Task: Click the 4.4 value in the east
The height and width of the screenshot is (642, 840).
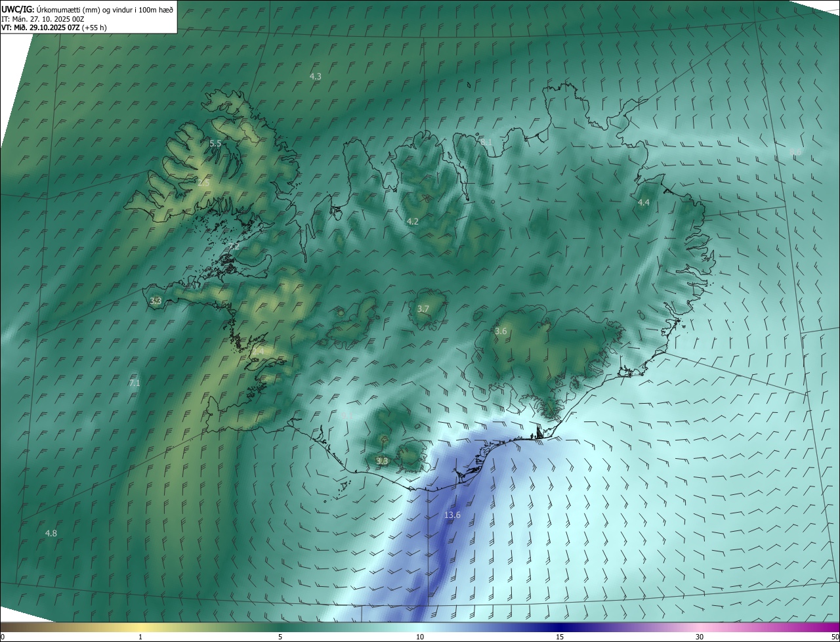Action: pyautogui.click(x=644, y=203)
